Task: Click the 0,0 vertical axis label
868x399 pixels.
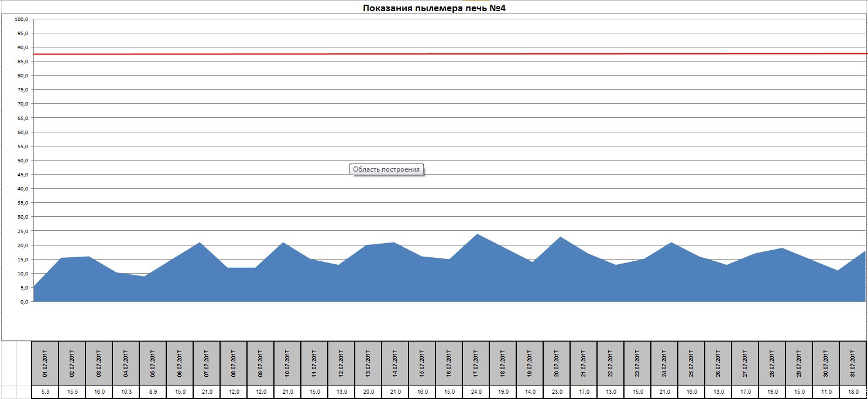Action: pyautogui.click(x=24, y=302)
